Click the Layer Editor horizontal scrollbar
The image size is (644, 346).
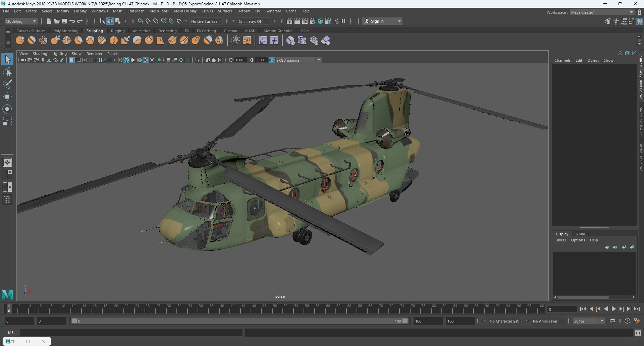[583, 297]
